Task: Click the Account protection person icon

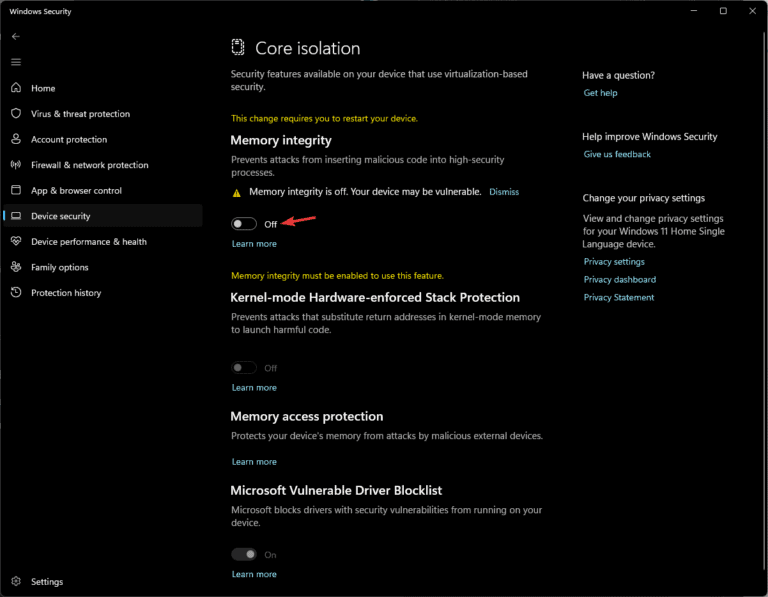Action: pyautogui.click(x=16, y=139)
